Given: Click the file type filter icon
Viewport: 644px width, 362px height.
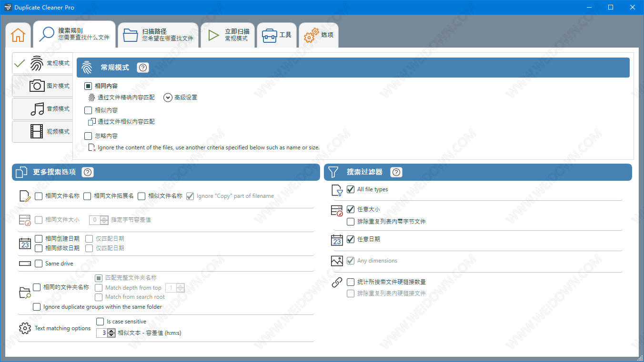Looking at the screenshot, I should pos(337,190).
